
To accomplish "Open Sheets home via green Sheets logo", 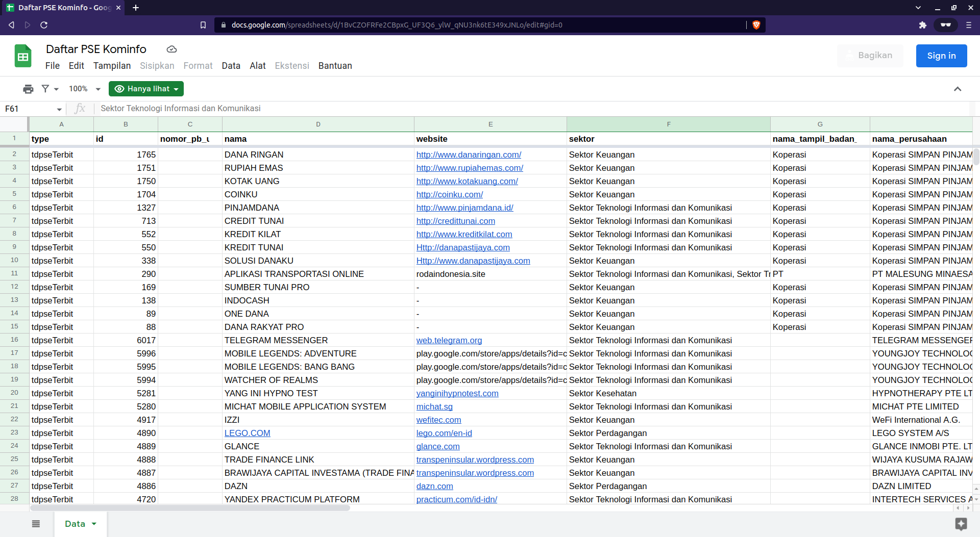I will click(22, 55).
